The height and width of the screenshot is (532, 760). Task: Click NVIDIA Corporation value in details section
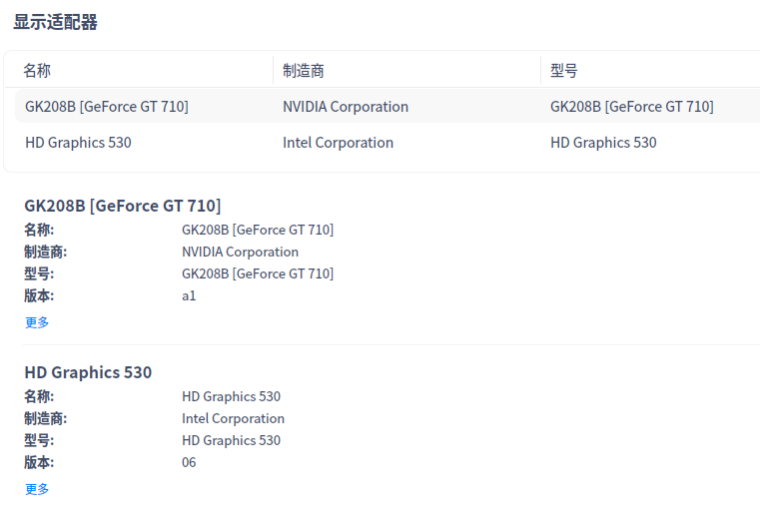(x=240, y=252)
